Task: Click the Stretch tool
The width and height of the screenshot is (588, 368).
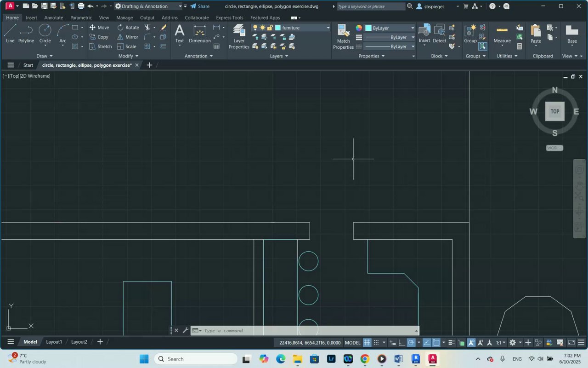Action: (x=101, y=46)
